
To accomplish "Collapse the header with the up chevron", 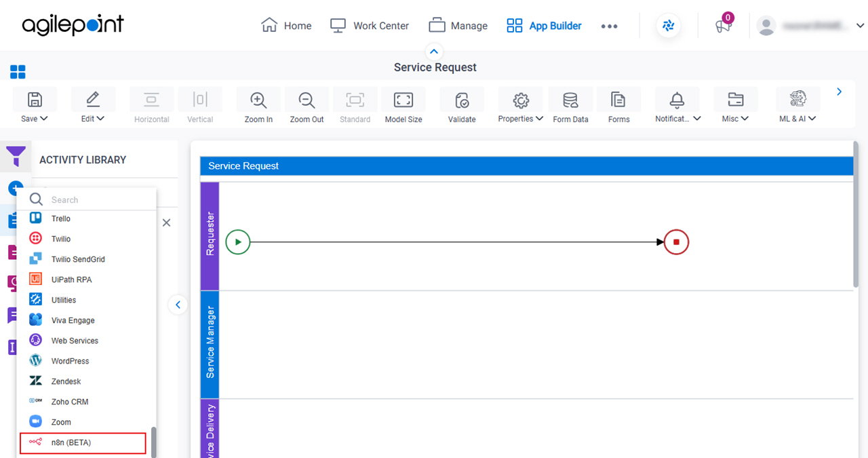I will [434, 52].
